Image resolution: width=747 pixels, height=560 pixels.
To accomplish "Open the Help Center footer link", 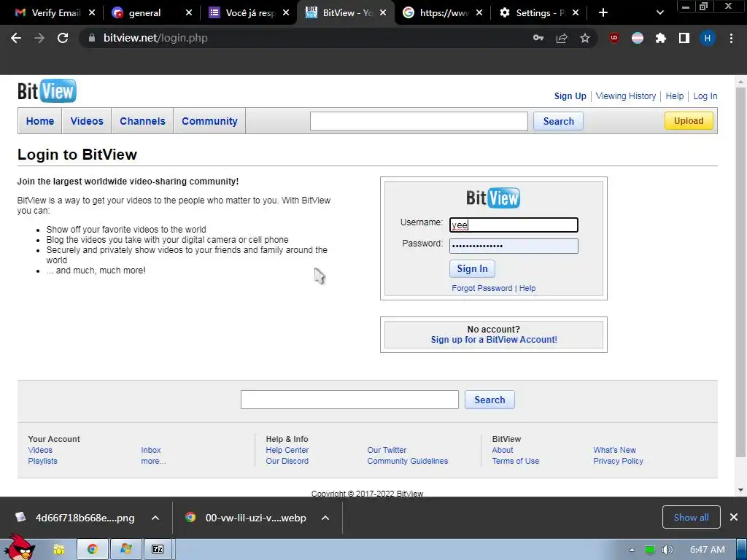I will [x=287, y=450].
